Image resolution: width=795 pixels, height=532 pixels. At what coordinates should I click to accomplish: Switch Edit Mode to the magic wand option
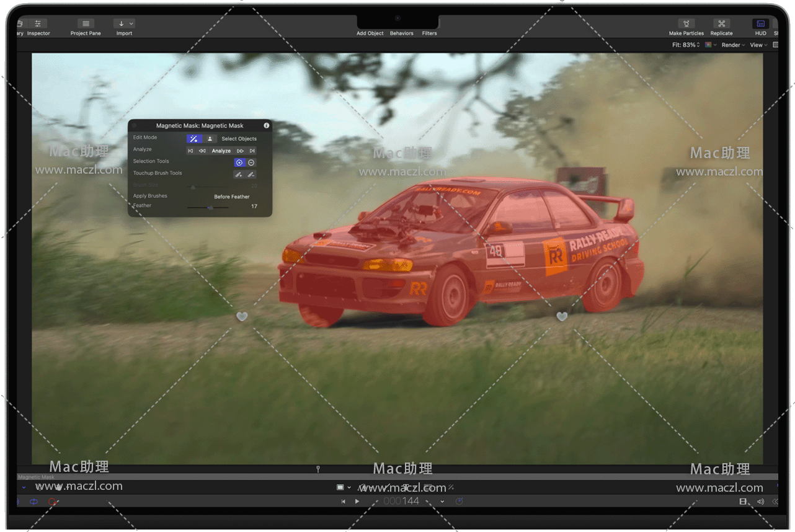pos(194,139)
